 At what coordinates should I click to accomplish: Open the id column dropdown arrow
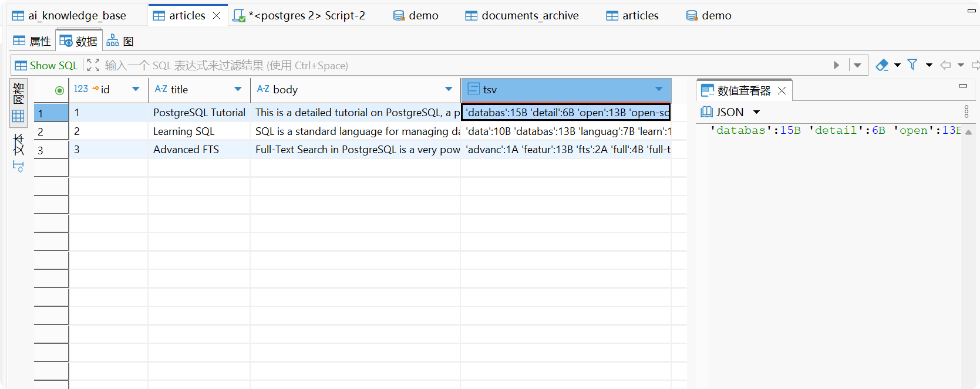(136, 89)
